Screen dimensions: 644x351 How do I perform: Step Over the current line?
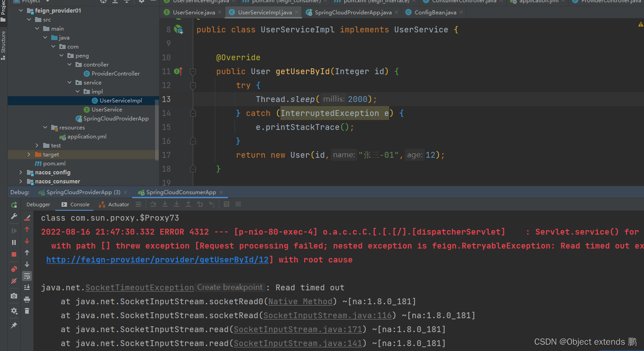click(x=153, y=204)
